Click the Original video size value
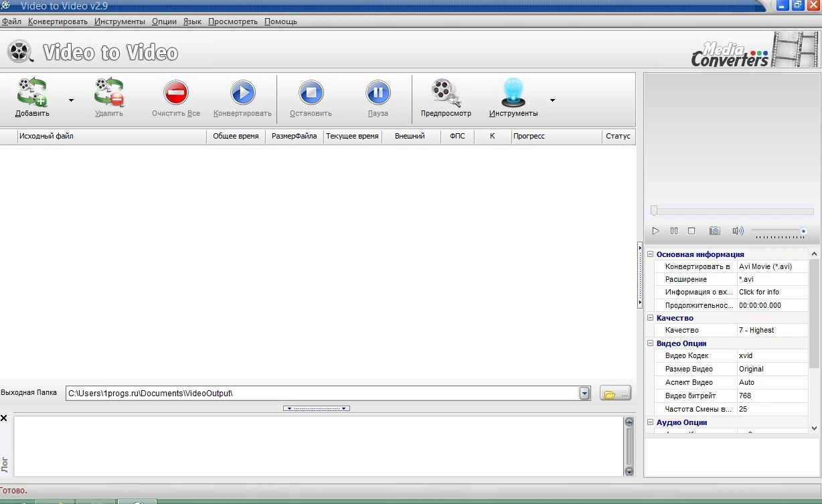 click(x=772, y=369)
